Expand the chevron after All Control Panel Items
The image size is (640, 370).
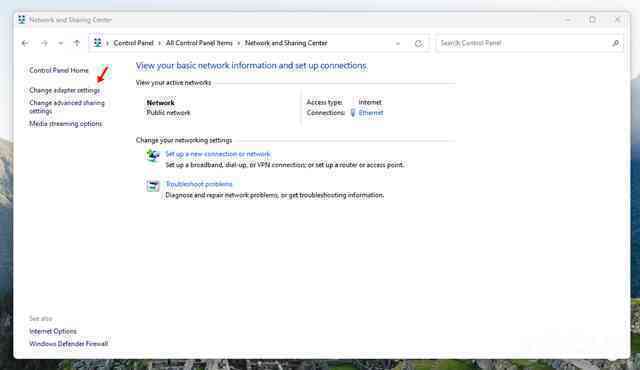pyautogui.click(x=239, y=43)
